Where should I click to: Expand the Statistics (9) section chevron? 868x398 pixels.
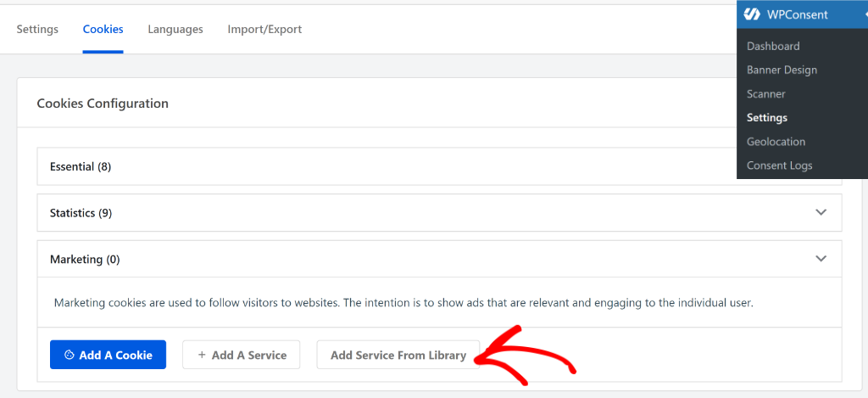pyautogui.click(x=821, y=212)
